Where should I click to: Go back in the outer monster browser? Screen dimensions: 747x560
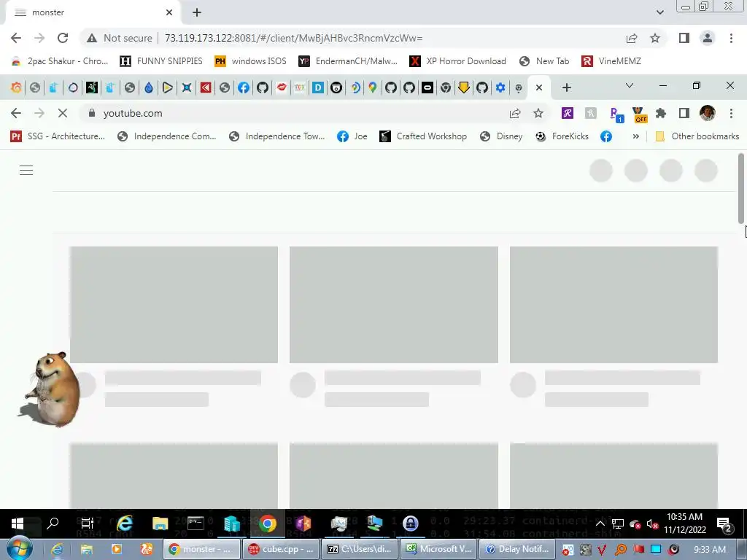click(16, 38)
